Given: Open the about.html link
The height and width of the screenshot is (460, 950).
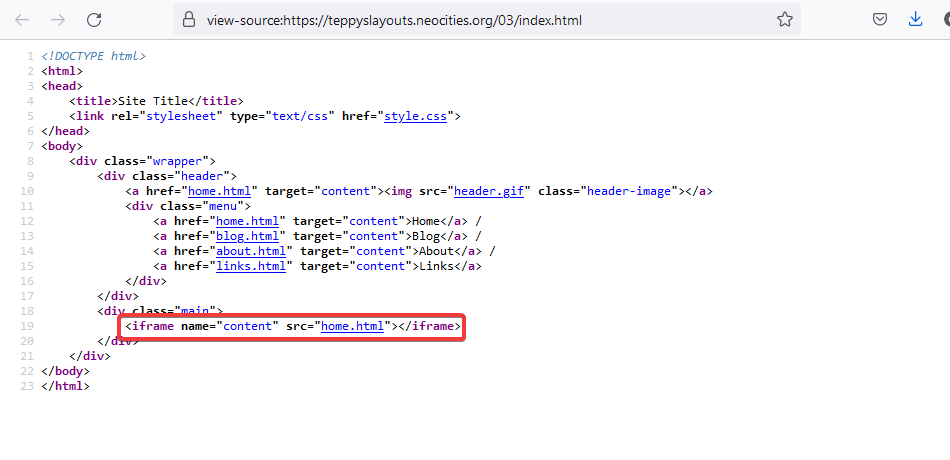Looking at the screenshot, I should tap(251, 252).
